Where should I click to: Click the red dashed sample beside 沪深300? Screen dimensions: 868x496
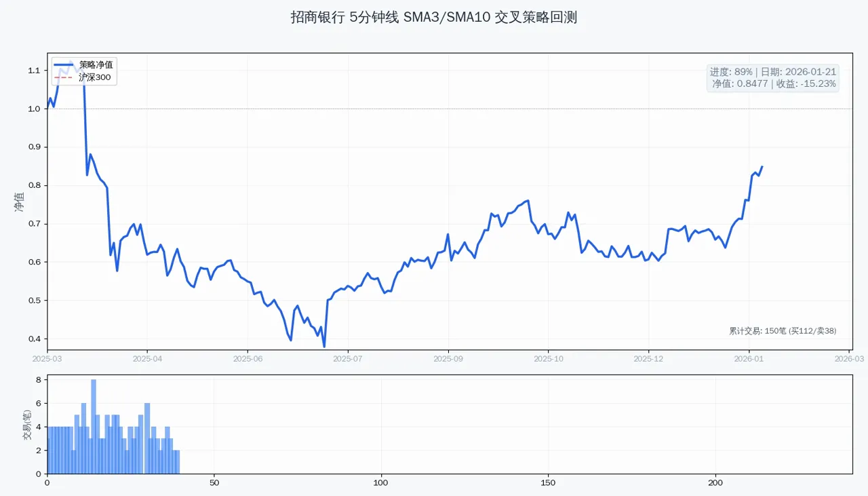pos(63,77)
